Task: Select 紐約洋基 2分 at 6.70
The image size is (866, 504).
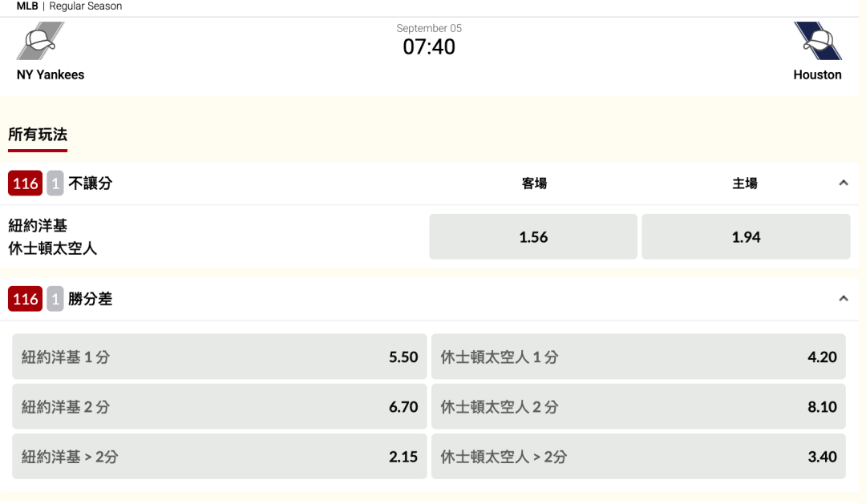Action: (x=219, y=407)
